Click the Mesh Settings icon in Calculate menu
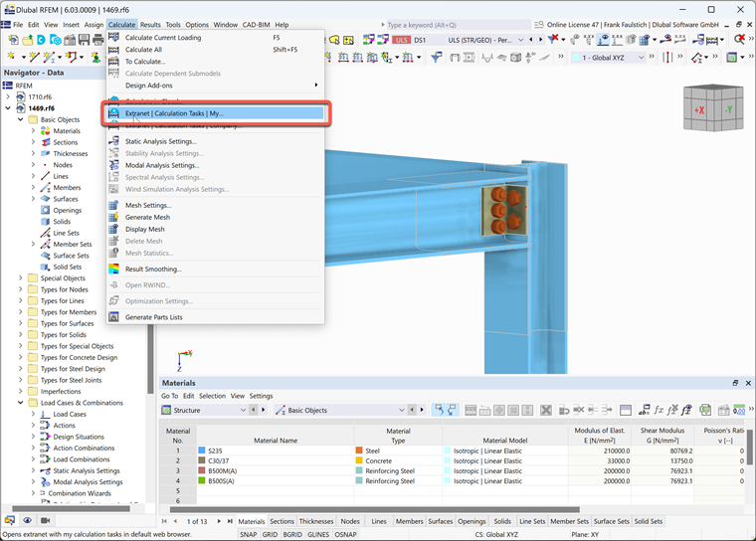756x541 pixels. (113, 205)
